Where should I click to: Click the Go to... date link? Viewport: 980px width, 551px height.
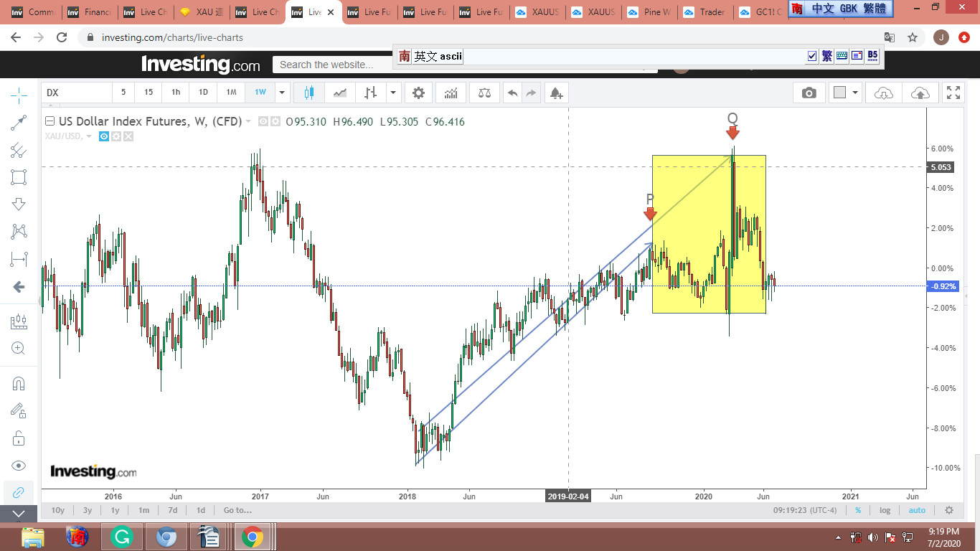(237, 510)
